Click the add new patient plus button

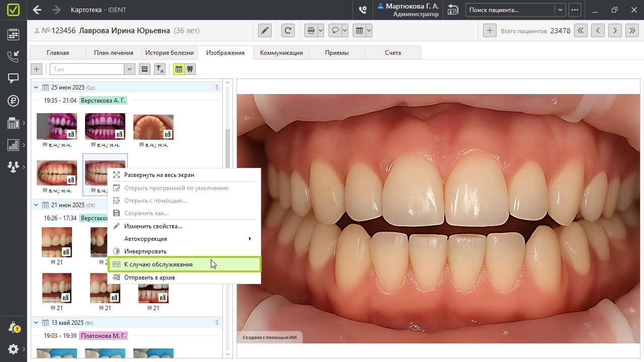[x=490, y=31]
